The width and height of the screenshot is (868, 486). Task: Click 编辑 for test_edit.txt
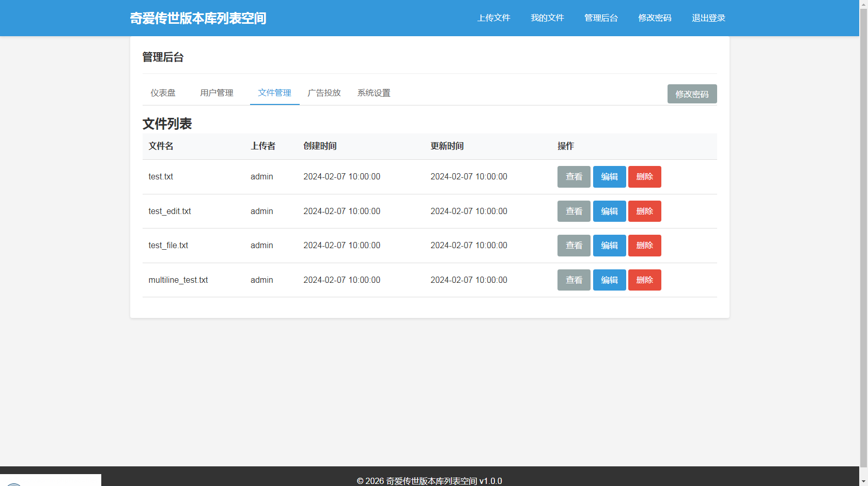coord(609,211)
